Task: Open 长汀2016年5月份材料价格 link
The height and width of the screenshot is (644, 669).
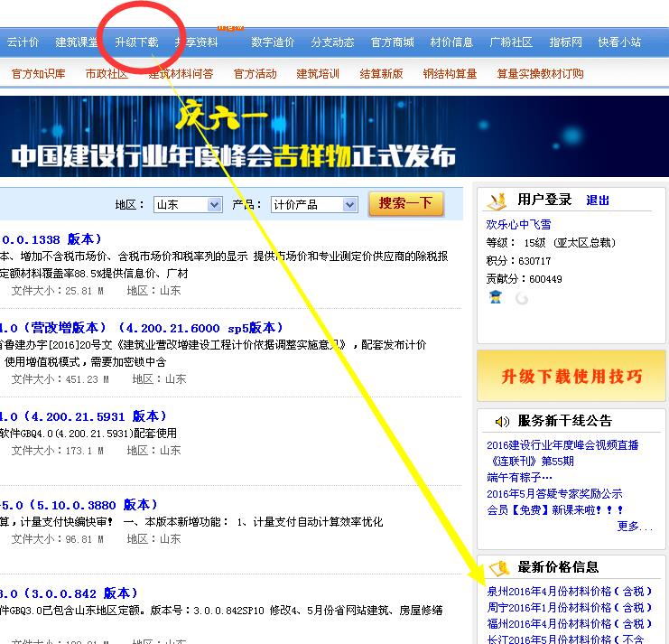Action: (565, 639)
